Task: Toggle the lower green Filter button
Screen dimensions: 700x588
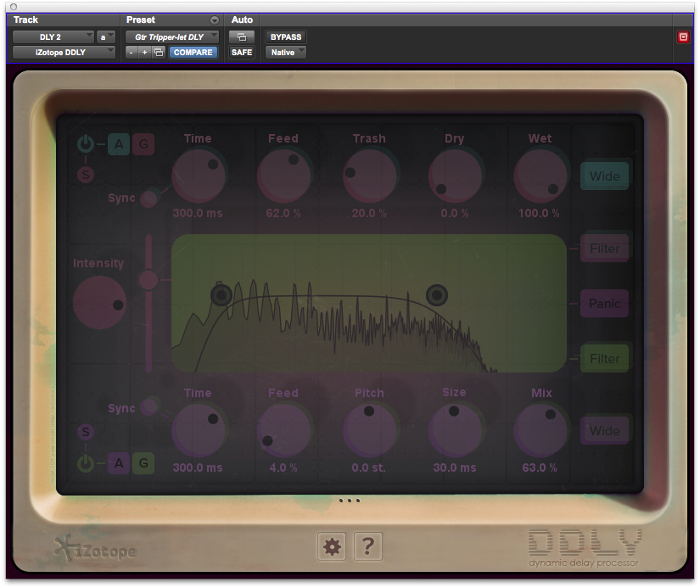Action: point(604,359)
